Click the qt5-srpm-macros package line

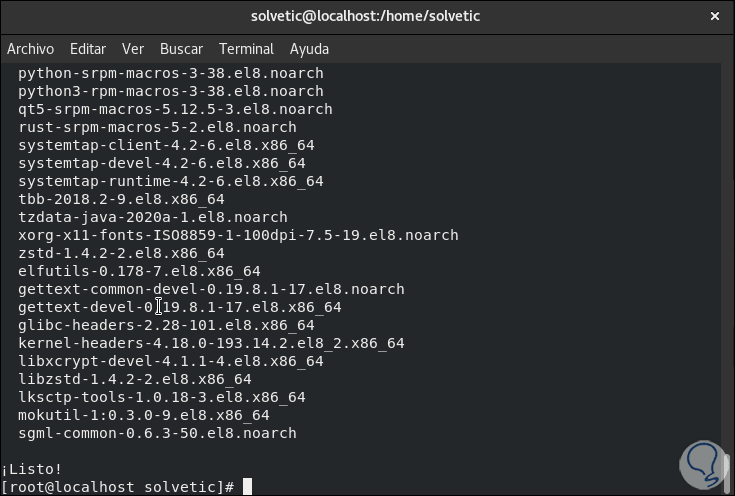pos(175,109)
